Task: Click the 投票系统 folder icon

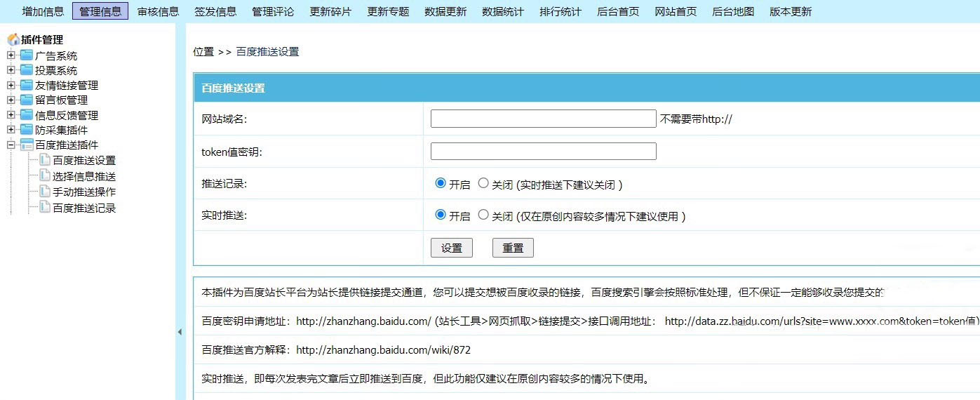Action: [x=27, y=70]
